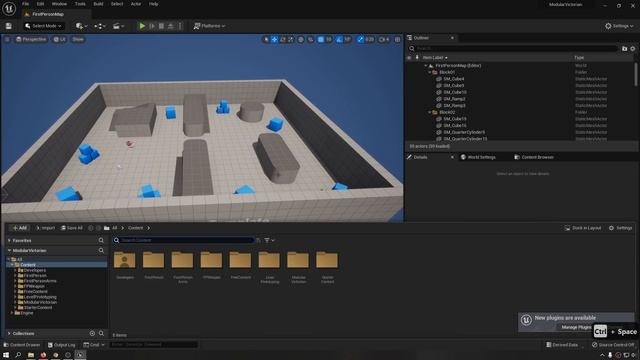Screen dimensions: 640x360
Task: Click the Eject button in play toolbar
Action: click(x=171, y=26)
